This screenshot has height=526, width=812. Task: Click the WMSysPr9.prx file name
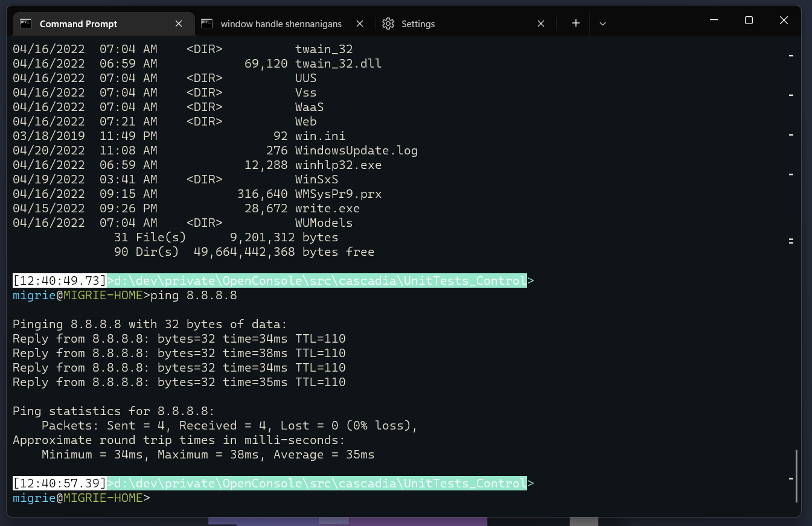click(338, 194)
